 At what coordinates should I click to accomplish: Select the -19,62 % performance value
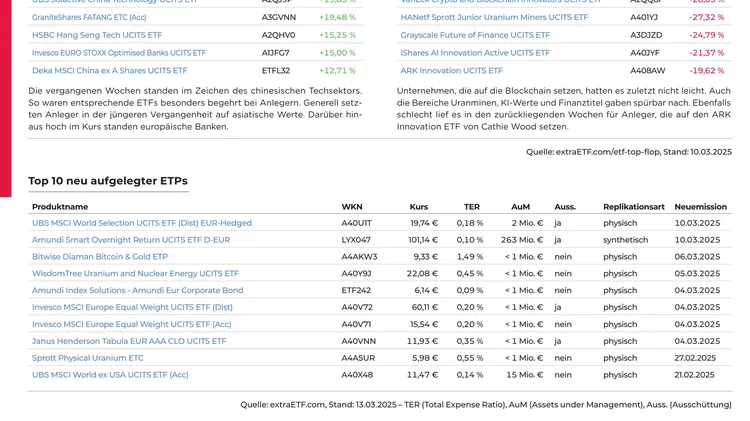point(706,70)
